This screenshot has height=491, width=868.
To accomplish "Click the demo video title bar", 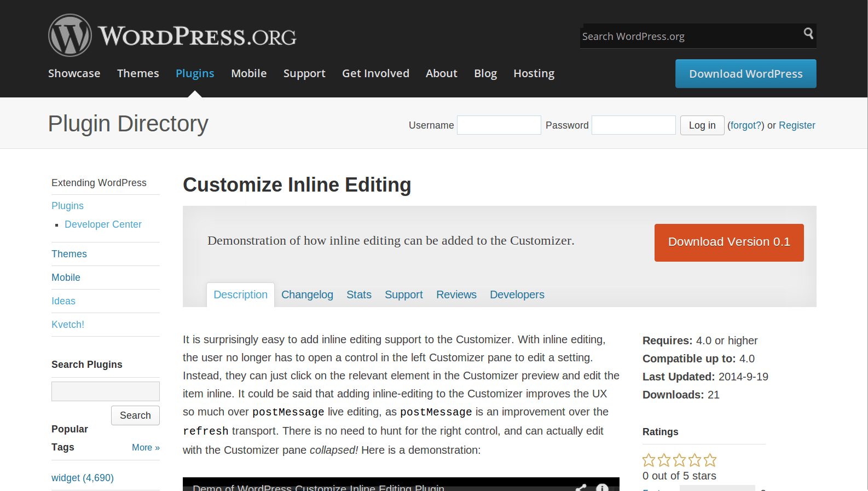I will (x=401, y=485).
